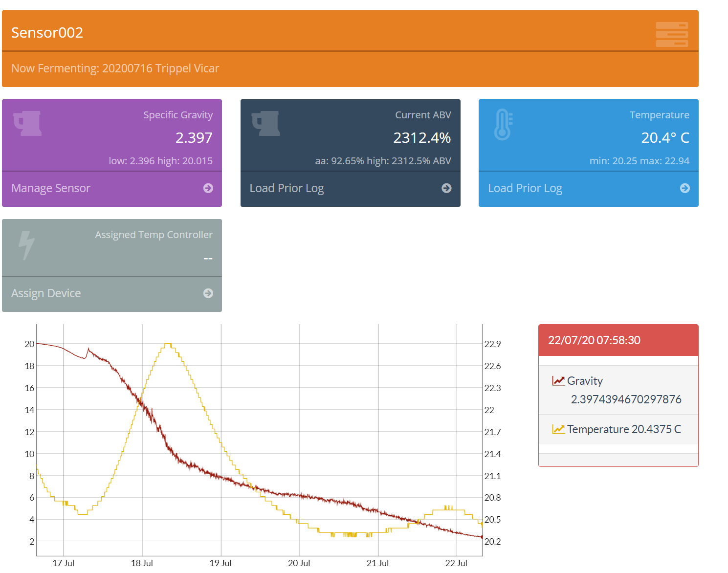Viewport: 728px width, 573px height.
Task: Click the min: 20.25 max: 22.94 text
Action: point(640,161)
